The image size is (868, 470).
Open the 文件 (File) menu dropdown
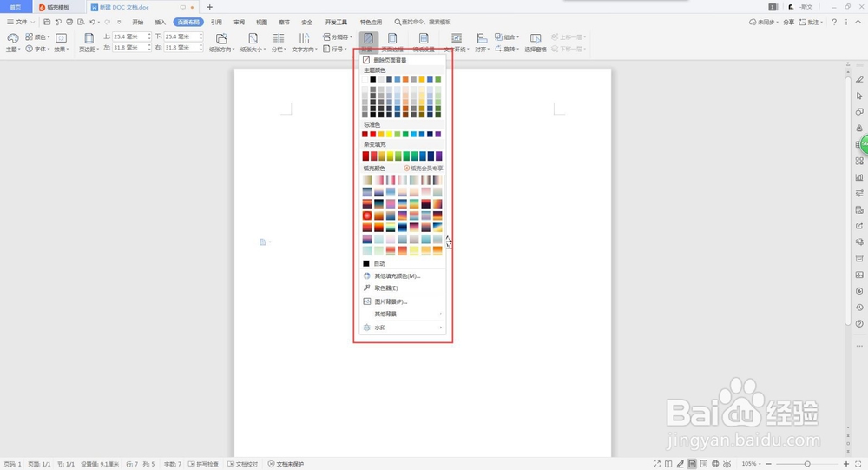[x=21, y=23]
